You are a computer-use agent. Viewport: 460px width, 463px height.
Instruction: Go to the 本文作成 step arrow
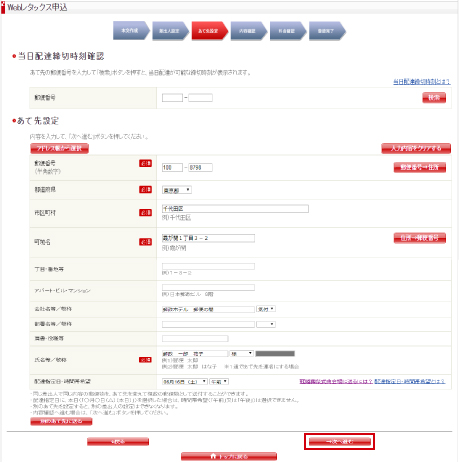pos(131,31)
